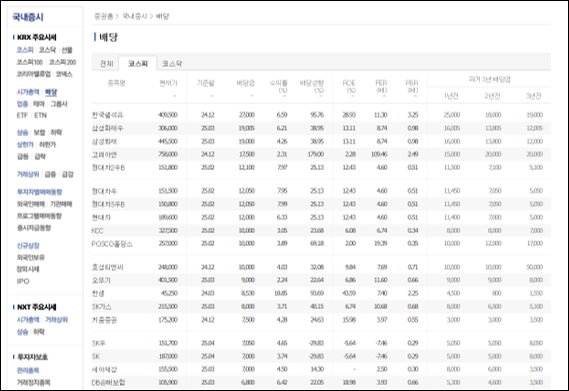Open the 국내증시 sidebar title
Viewport: 569px width, 391px height.
28,17
